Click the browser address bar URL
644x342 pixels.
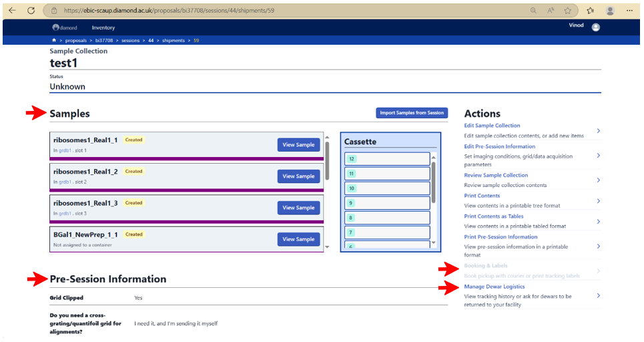pos(169,11)
